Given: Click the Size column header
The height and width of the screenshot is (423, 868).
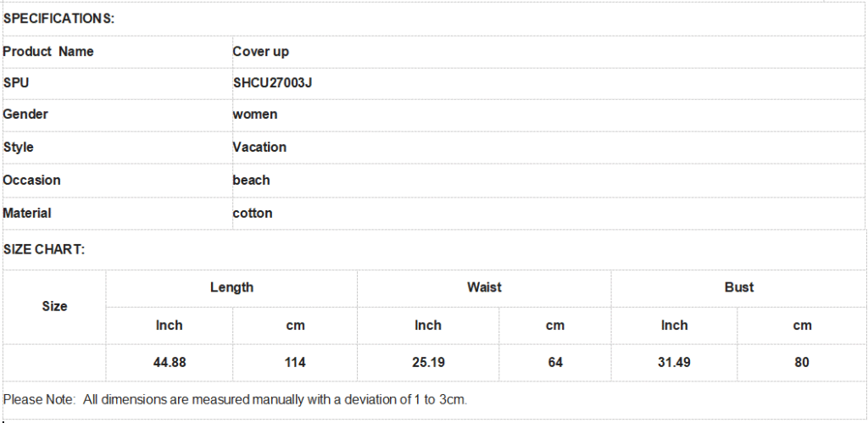Looking at the screenshot, I should click(x=54, y=307).
